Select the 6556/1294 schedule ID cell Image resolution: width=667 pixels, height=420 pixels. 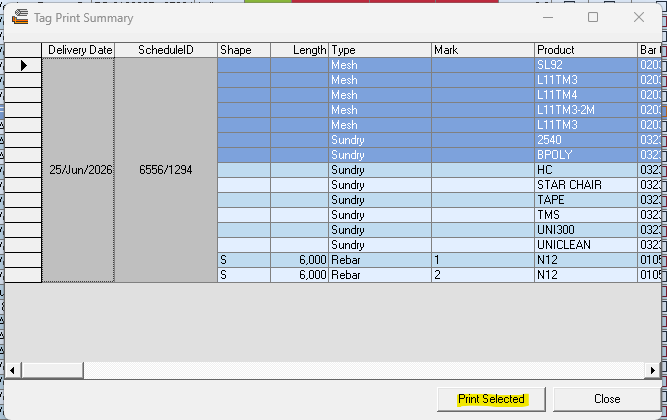coord(166,170)
